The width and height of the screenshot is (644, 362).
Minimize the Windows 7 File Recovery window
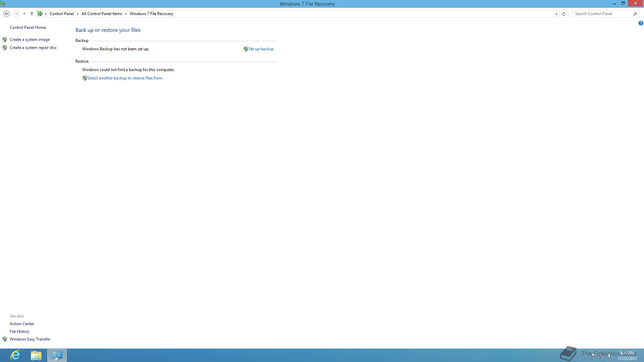614,4
